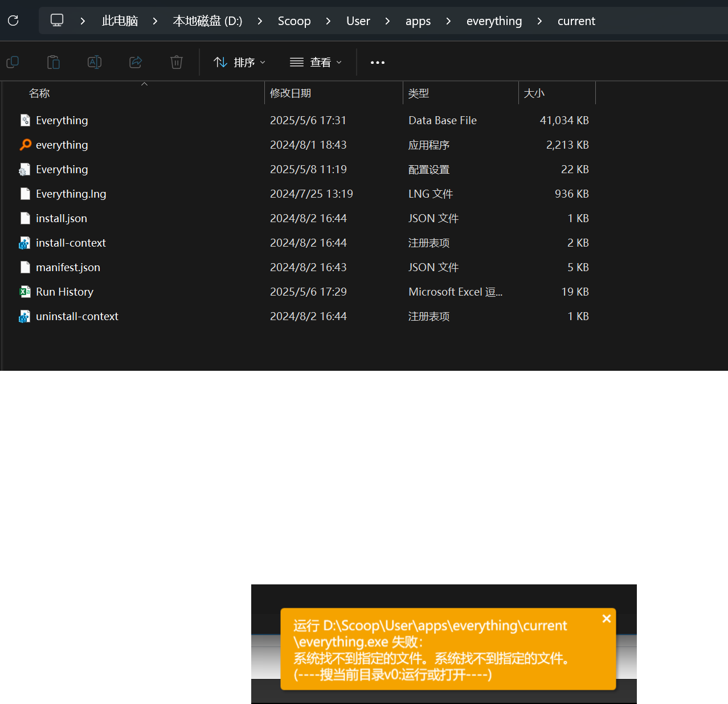Select the install-context file name
This screenshot has width=728, height=704.
[x=71, y=243]
